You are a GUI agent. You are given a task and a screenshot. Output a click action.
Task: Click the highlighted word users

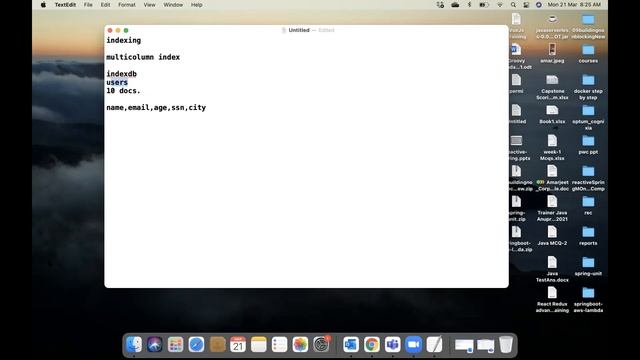pos(117,82)
